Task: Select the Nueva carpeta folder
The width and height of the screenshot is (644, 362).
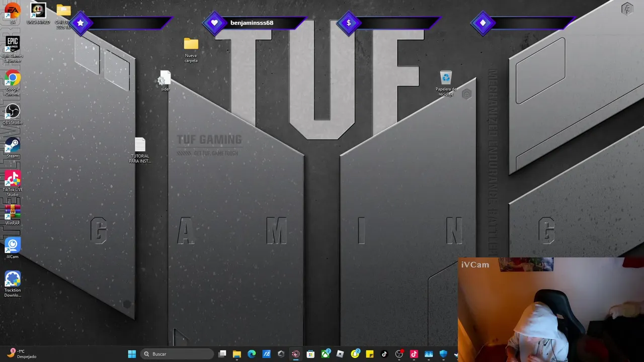Action: pyautogui.click(x=191, y=50)
